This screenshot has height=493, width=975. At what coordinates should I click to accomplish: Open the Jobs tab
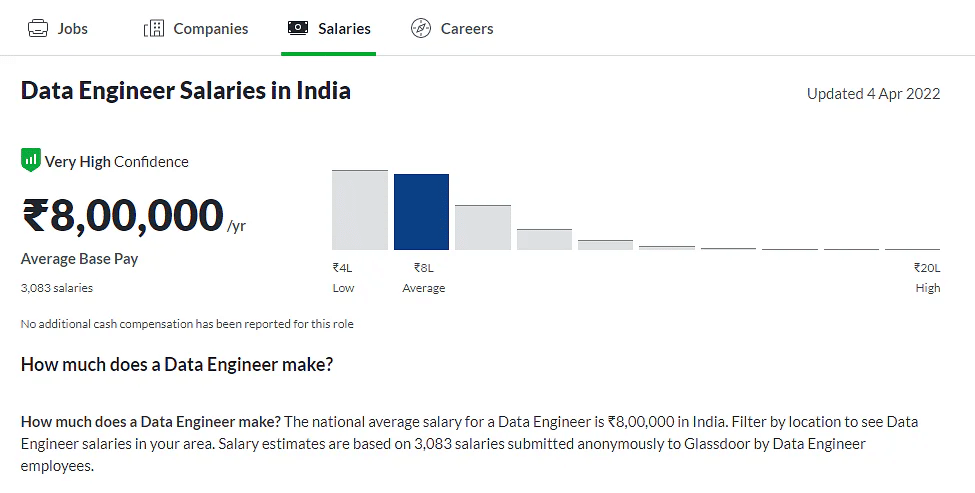tap(72, 28)
